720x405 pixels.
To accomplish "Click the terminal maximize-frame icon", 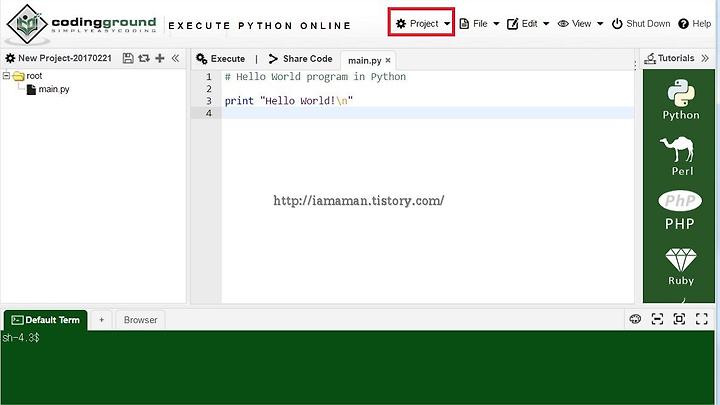I will click(x=680, y=319).
